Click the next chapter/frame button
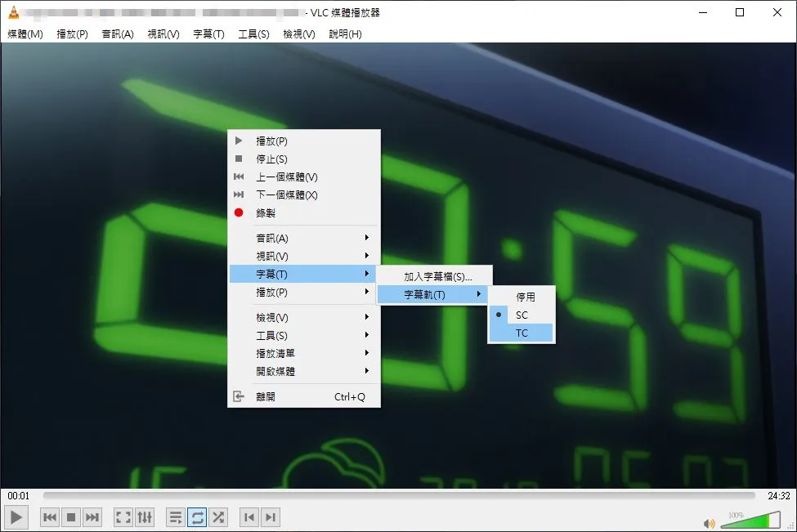The width and height of the screenshot is (797, 532). coord(271,517)
